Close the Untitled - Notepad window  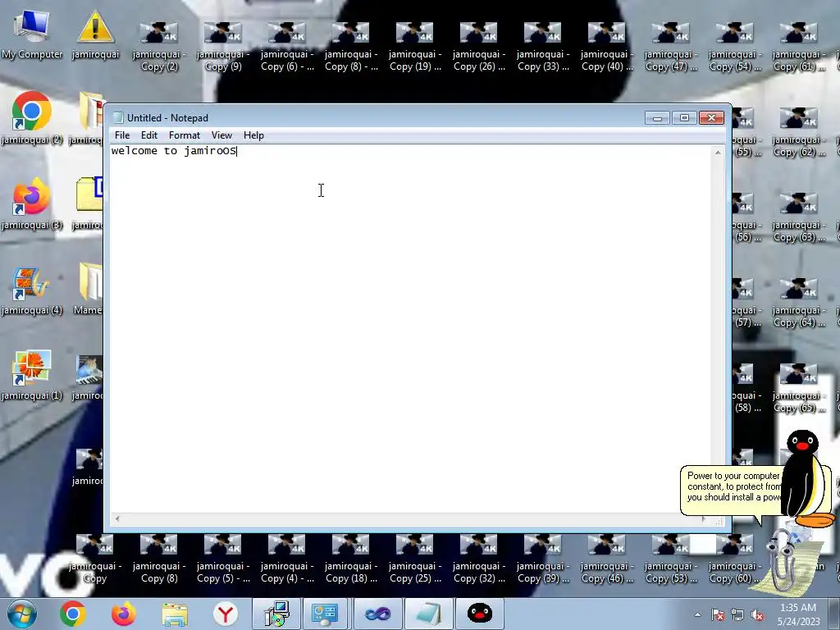tap(711, 118)
